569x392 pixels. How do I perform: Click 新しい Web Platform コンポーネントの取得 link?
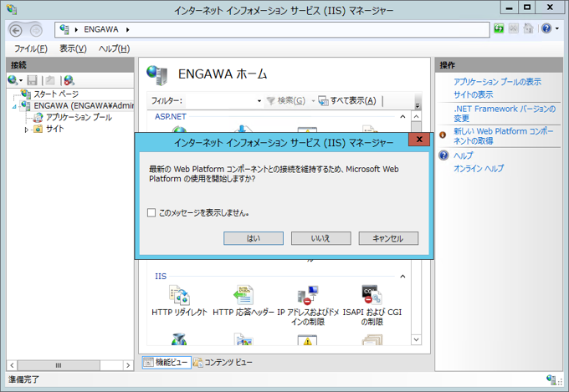(504, 136)
